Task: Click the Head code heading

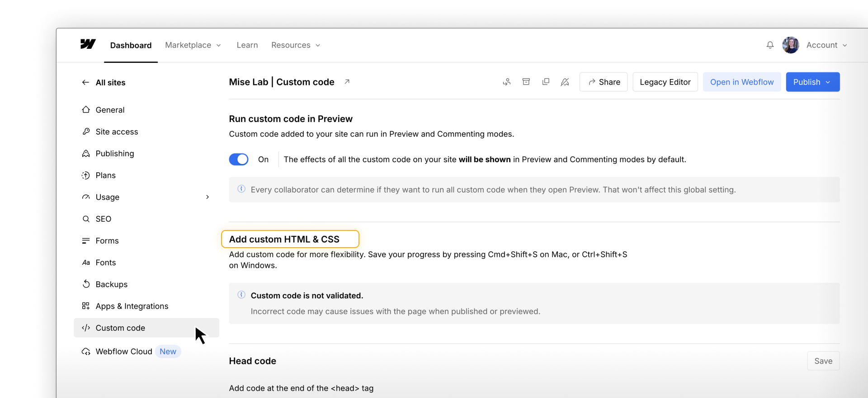Action: point(253,361)
